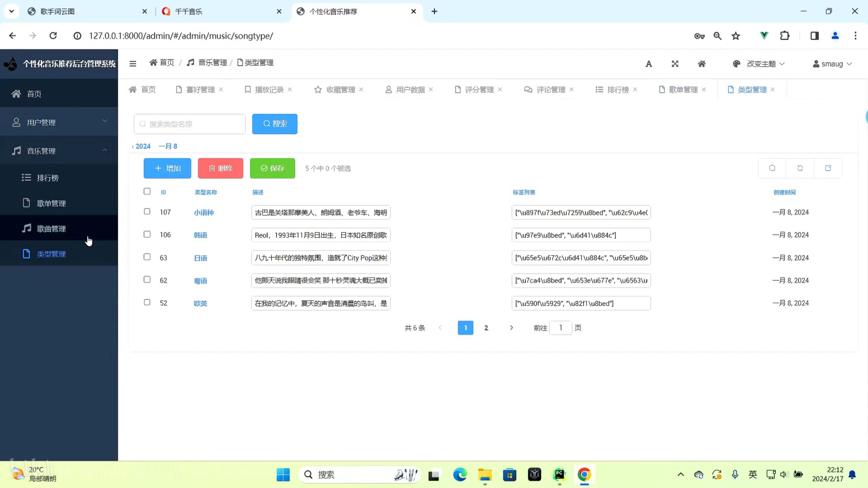
Task: Close the 播放记录 tab
Action: [290, 89]
